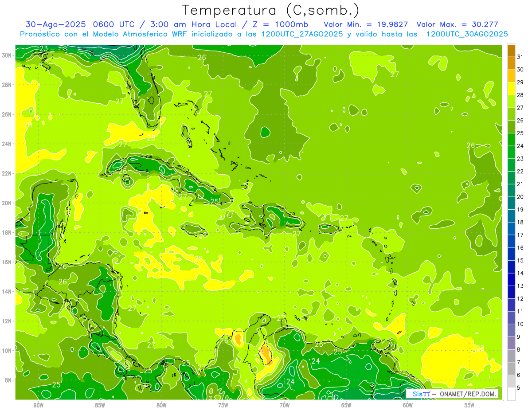
Task: Click the latitude axis label 16N
Action: [x=8, y=262]
